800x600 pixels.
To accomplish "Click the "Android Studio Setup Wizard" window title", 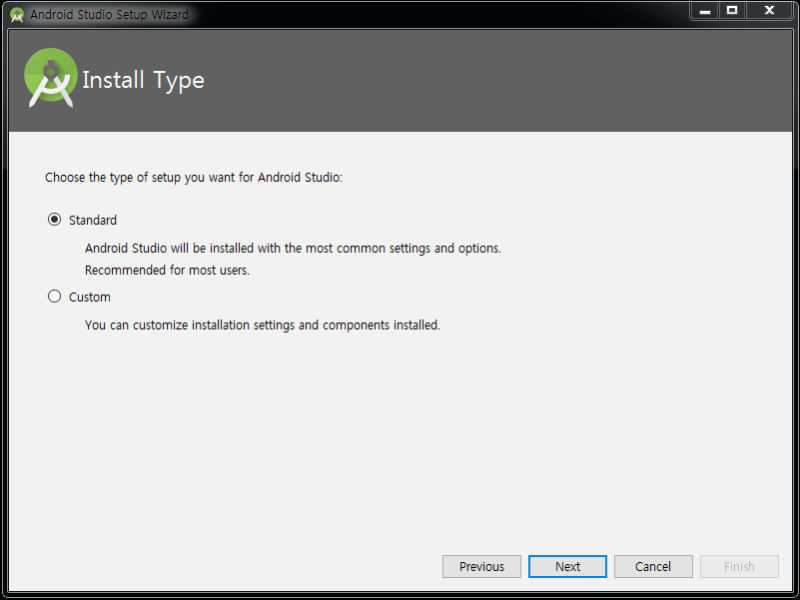I will (109, 15).
